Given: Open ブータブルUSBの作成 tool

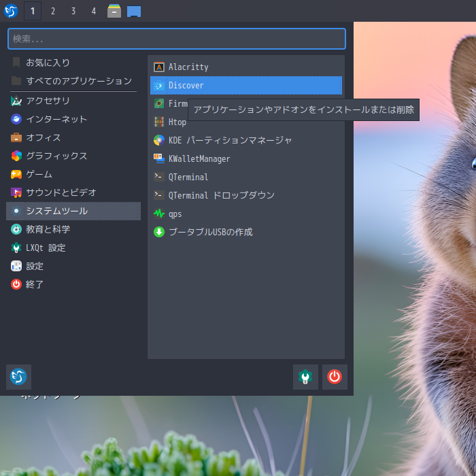Looking at the screenshot, I should tap(210, 233).
